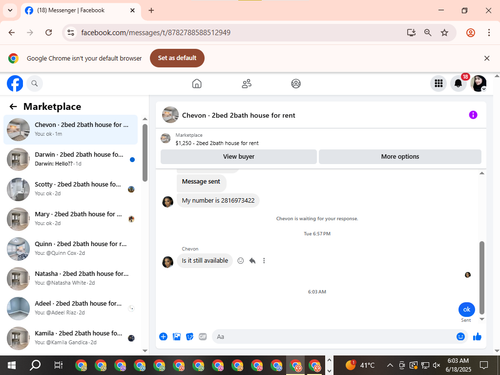Open Windows taskbar search
This screenshot has height=375, width=500.
coord(35,365)
